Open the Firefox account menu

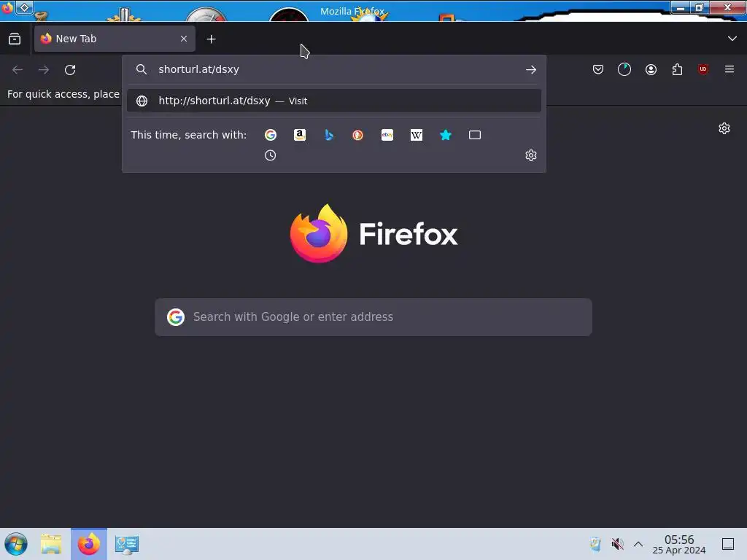tap(651, 69)
